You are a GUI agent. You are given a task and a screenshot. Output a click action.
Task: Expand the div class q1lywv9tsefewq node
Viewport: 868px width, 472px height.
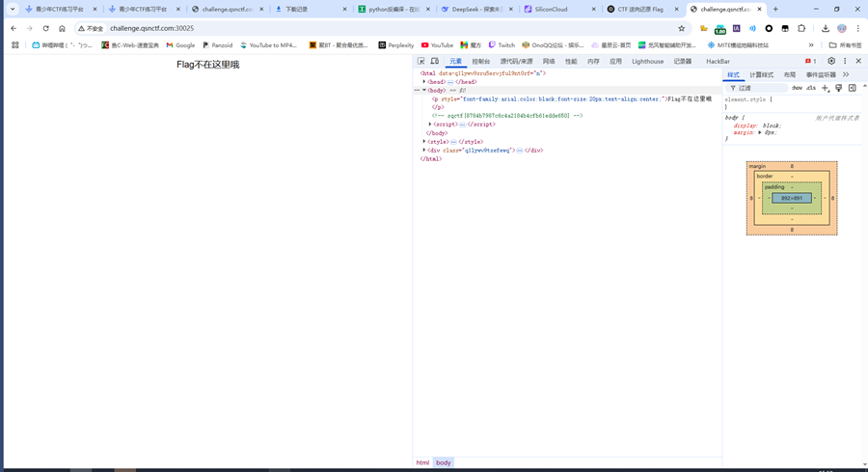tap(424, 151)
